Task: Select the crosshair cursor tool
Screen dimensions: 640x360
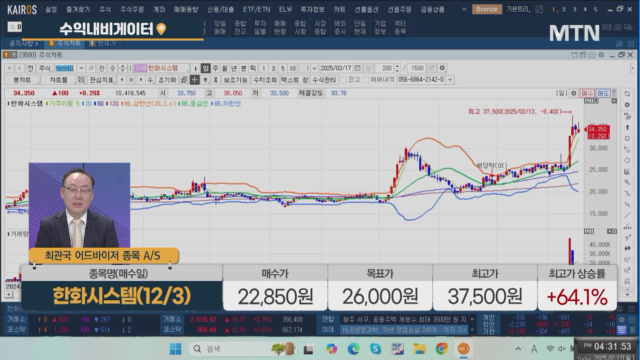Action: [x=195, y=80]
